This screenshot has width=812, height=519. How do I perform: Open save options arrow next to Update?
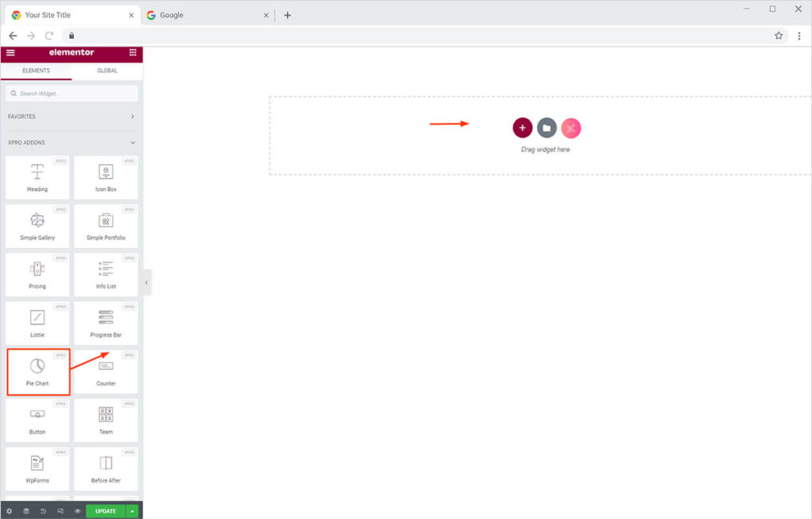point(132,511)
